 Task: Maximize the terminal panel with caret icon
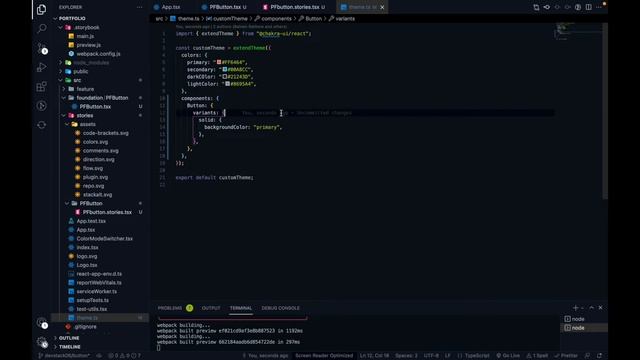591,308
